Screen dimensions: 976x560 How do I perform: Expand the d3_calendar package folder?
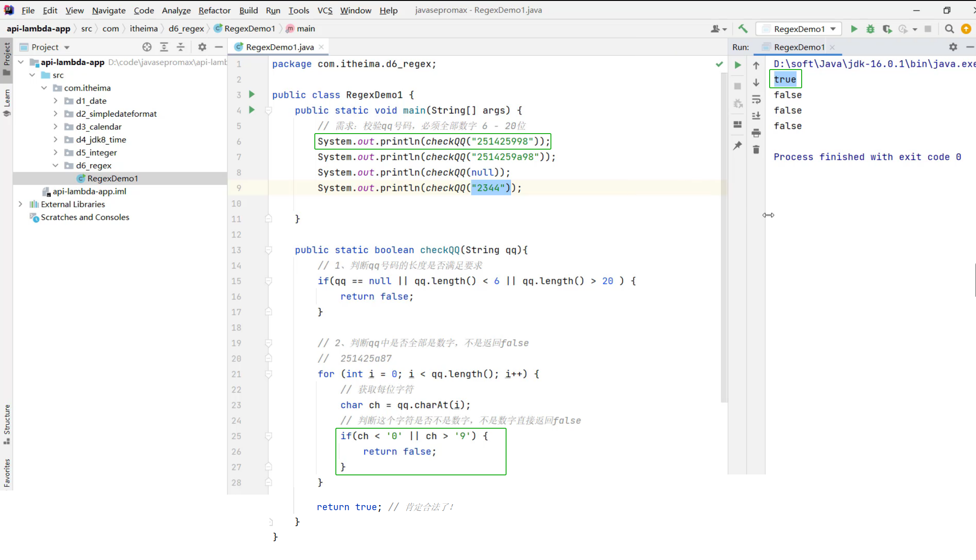click(55, 127)
